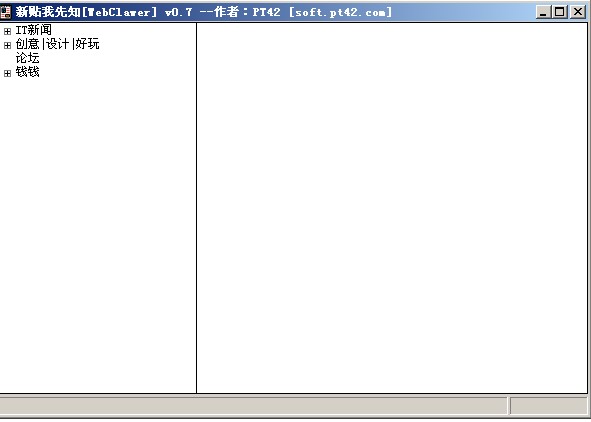Select the IT新闻 category label
Viewport: 591px width, 422px height.
[34, 30]
